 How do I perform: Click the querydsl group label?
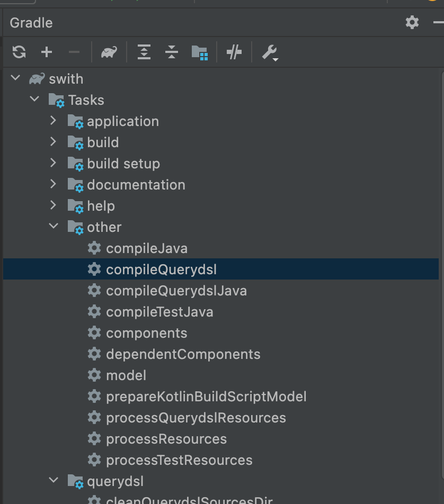click(115, 482)
